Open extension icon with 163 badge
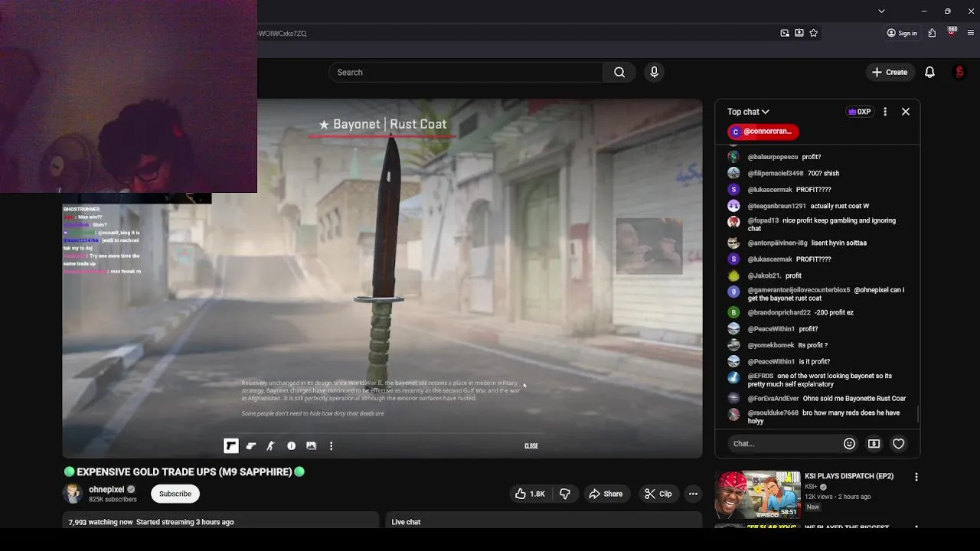The width and height of the screenshot is (980, 551). coord(952,32)
